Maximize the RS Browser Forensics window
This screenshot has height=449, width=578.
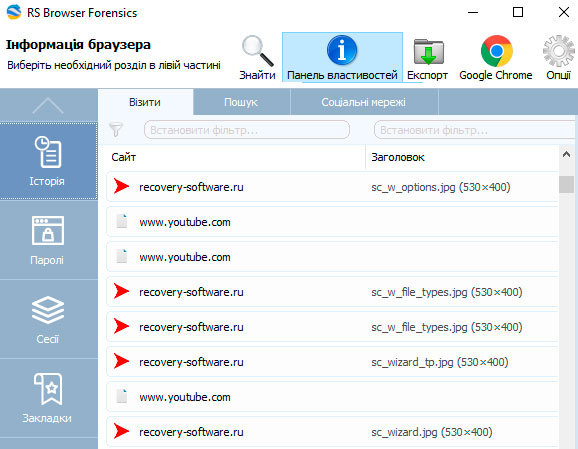click(518, 12)
